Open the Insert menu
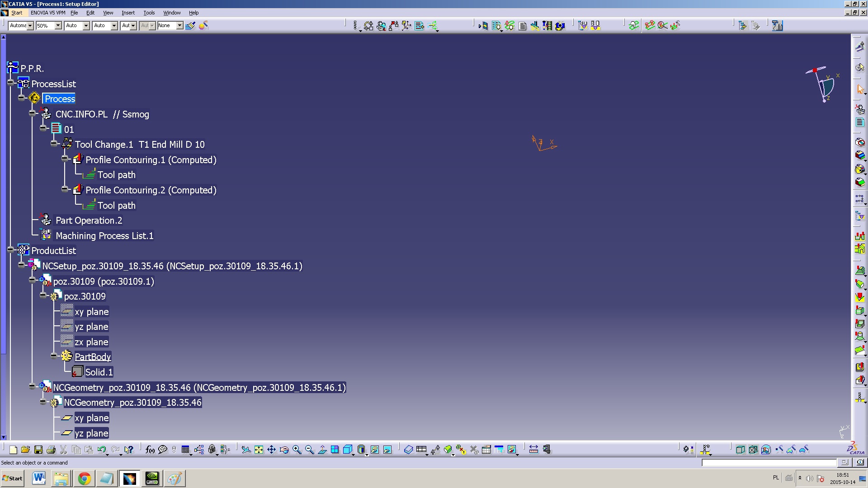This screenshot has width=868, height=488. click(128, 13)
